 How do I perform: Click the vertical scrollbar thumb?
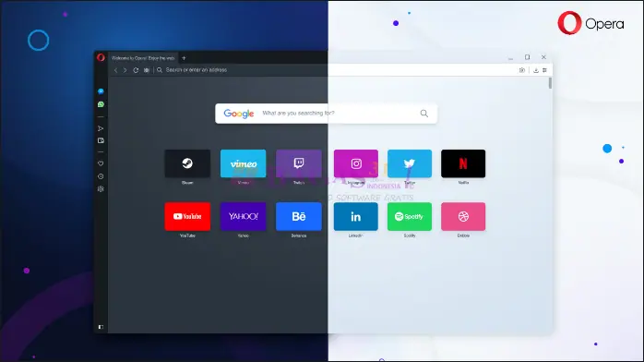[550, 83]
